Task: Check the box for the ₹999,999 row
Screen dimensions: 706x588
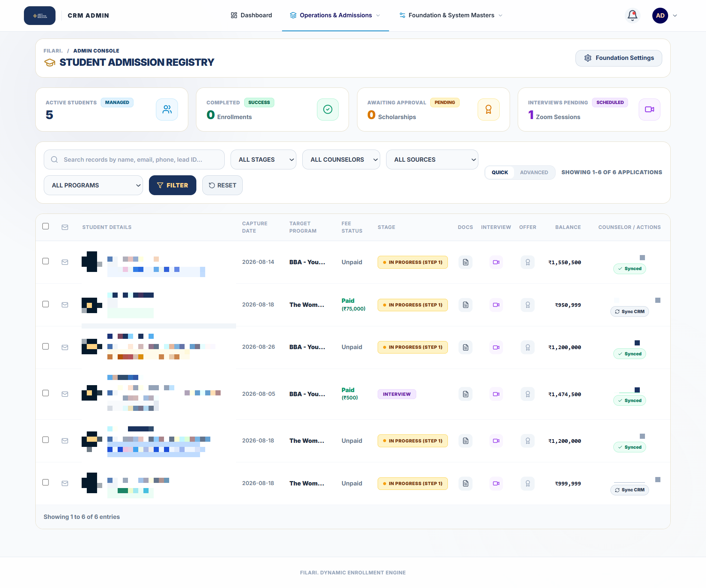Action: pyautogui.click(x=46, y=482)
